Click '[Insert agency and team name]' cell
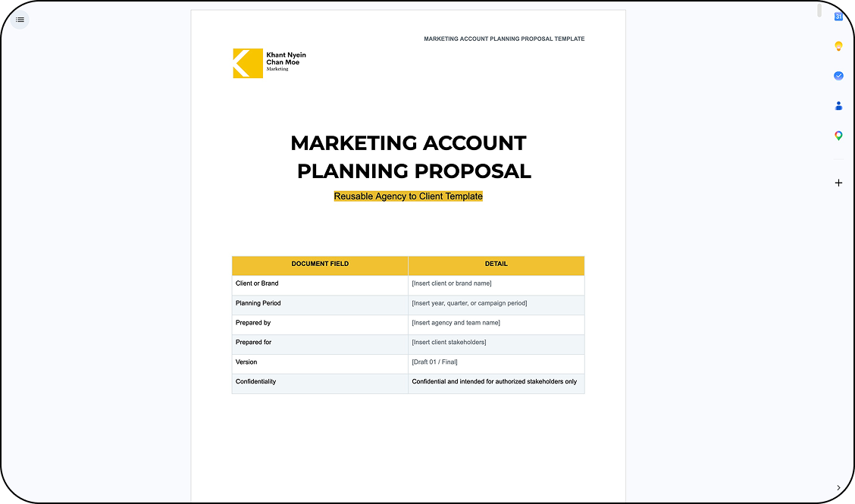 (x=496, y=324)
